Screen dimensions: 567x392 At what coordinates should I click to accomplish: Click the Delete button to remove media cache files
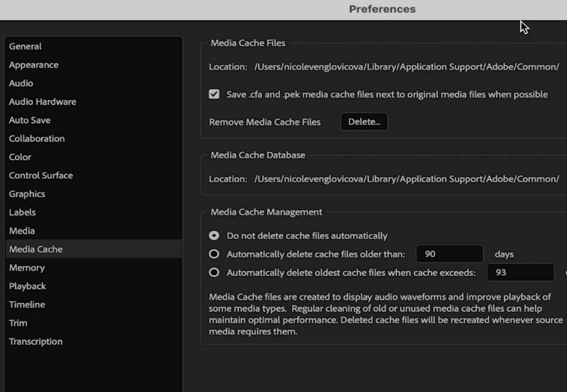[x=364, y=121]
